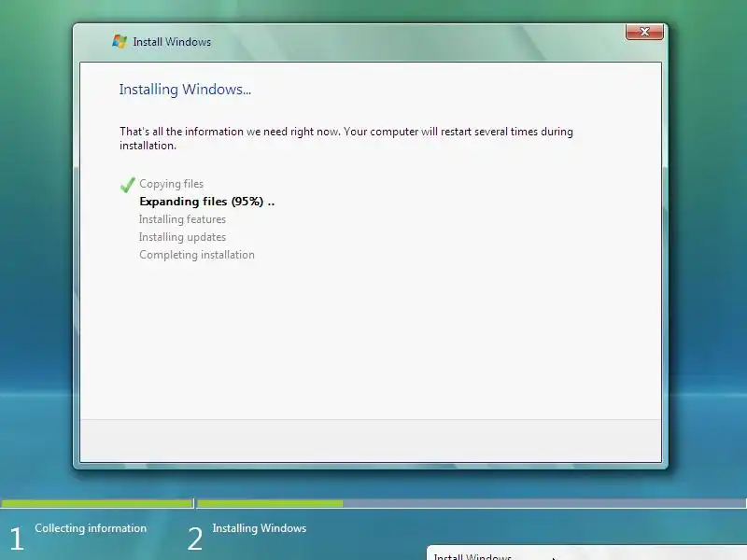Click the stage number 1
This screenshot has height=560, width=747.
point(16,539)
